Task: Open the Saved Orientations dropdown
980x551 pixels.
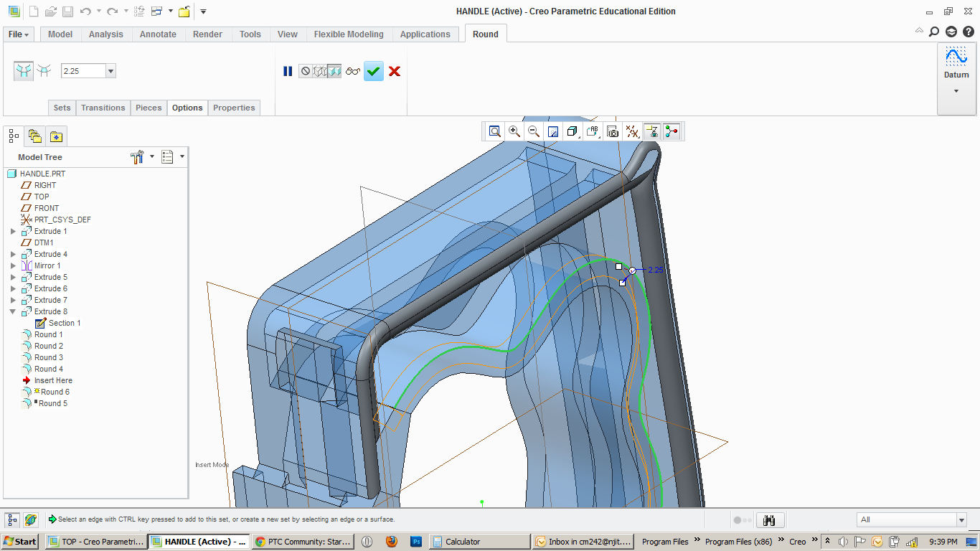Action: [x=593, y=131]
